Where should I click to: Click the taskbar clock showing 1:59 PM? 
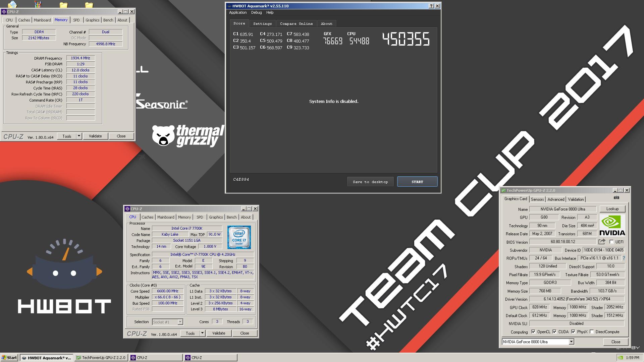tap(633, 358)
